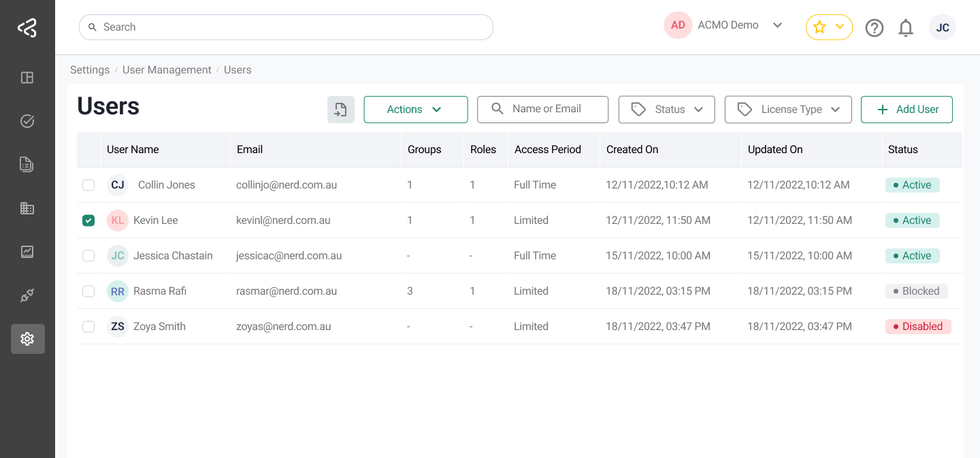Click the integrations plug icon in the sidebar

27,295
